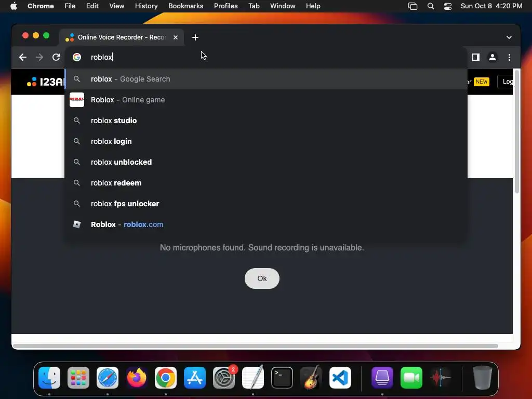Select 'roblox redeem' suggestion

pos(267,183)
